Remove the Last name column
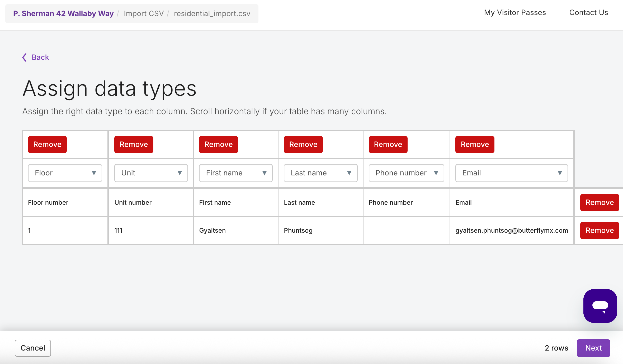 click(x=303, y=145)
